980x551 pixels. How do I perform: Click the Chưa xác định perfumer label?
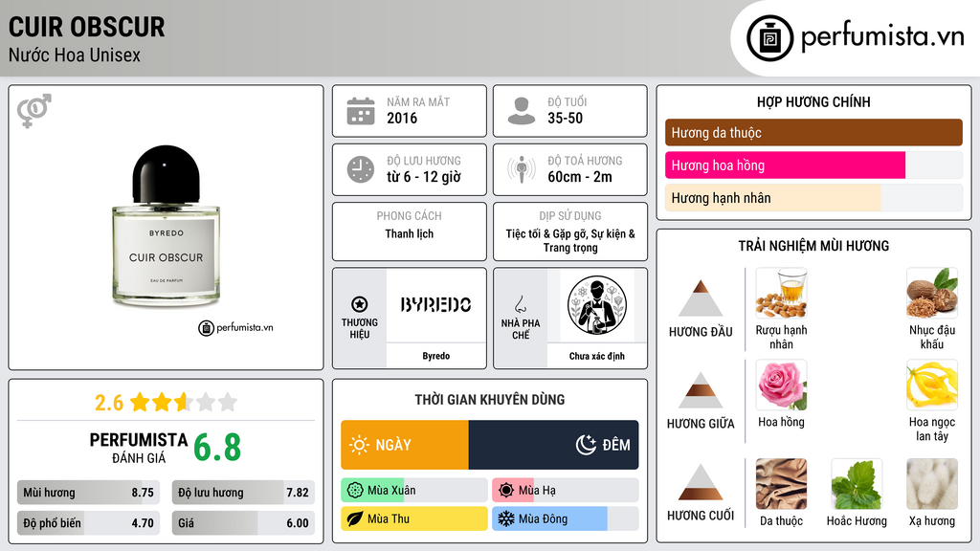pos(597,356)
